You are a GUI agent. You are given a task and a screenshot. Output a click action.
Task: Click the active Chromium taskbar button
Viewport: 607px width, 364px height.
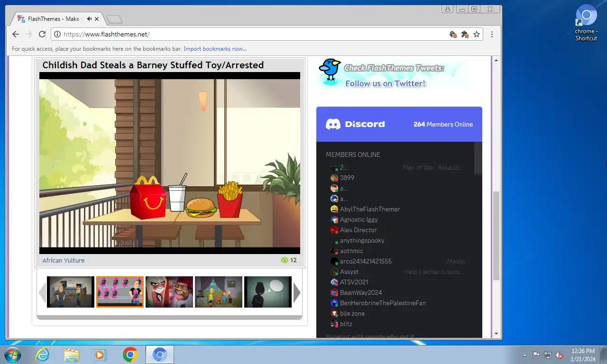pyautogui.click(x=160, y=355)
